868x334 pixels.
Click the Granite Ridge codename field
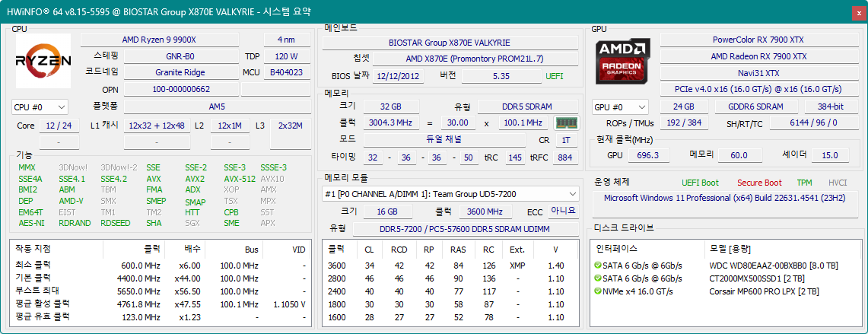[180, 72]
